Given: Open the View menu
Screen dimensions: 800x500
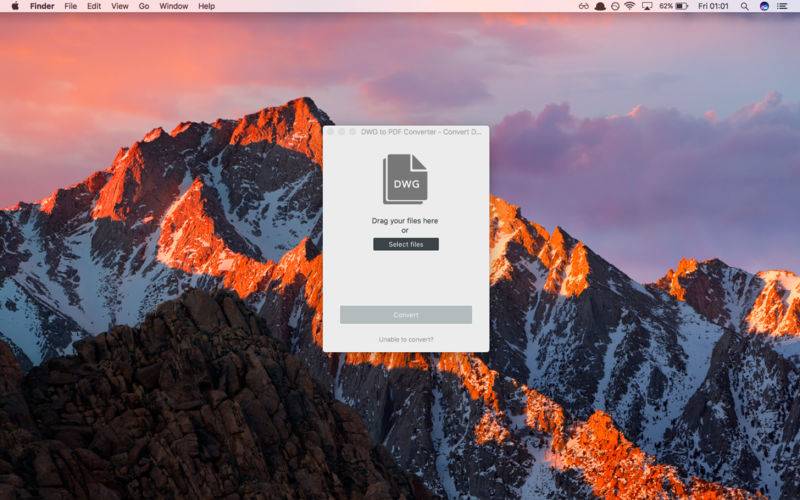Looking at the screenshot, I should [120, 6].
